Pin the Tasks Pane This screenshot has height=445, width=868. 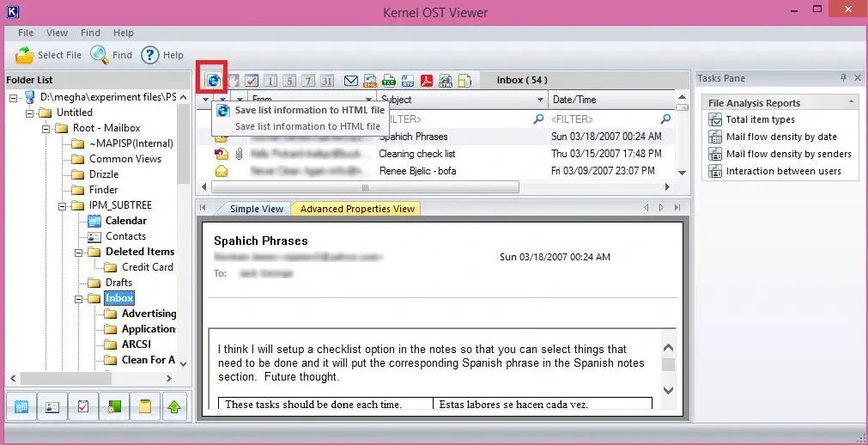point(844,78)
